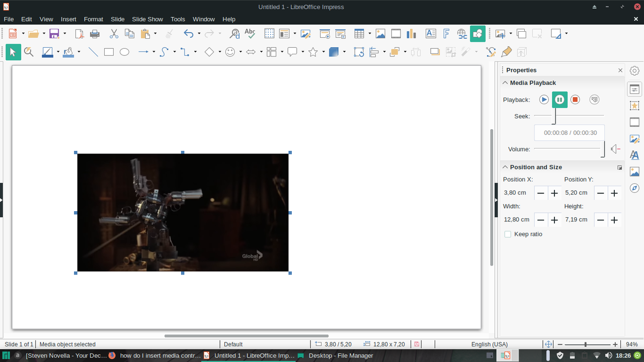Click the Print icon in toolbar

pos(95,34)
